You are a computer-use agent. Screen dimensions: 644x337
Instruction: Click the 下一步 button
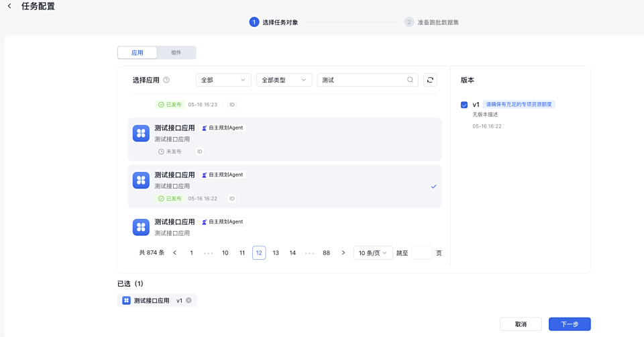569,324
